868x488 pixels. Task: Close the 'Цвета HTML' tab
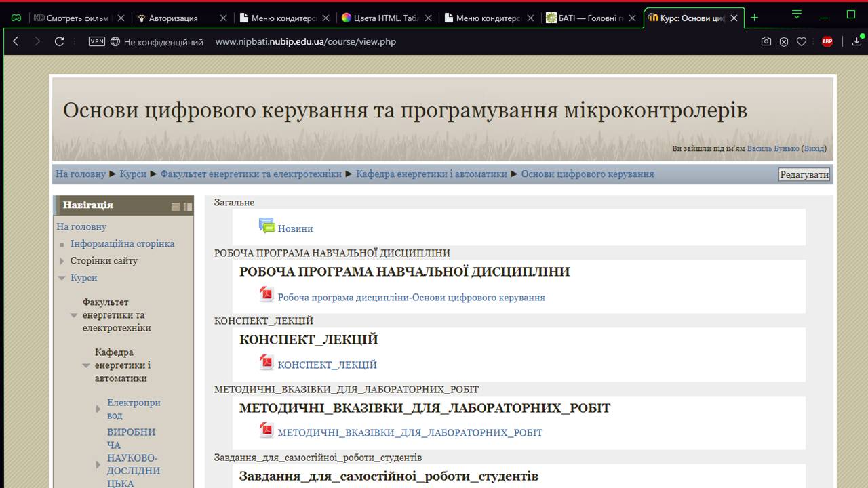(429, 18)
